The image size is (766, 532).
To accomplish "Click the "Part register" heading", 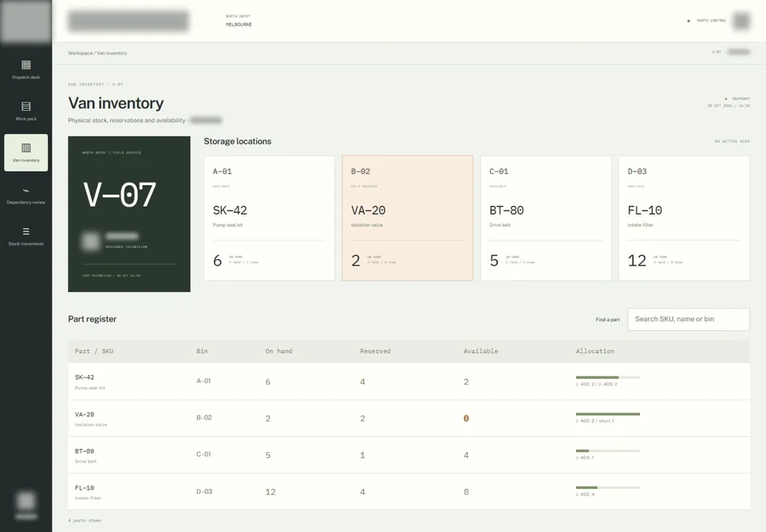I will (x=93, y=319).
